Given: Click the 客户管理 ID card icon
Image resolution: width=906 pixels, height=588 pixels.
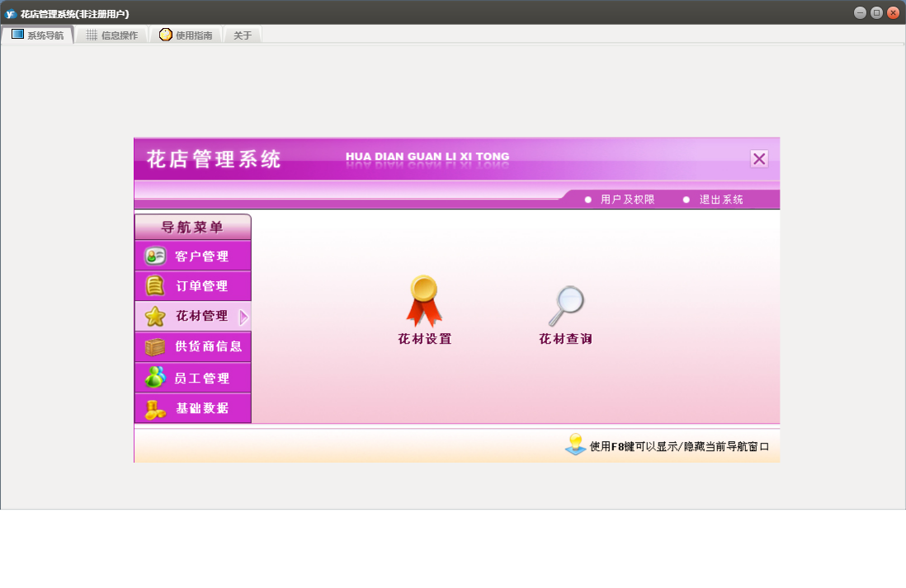Looking at the screenshot, I should [155, 256].
